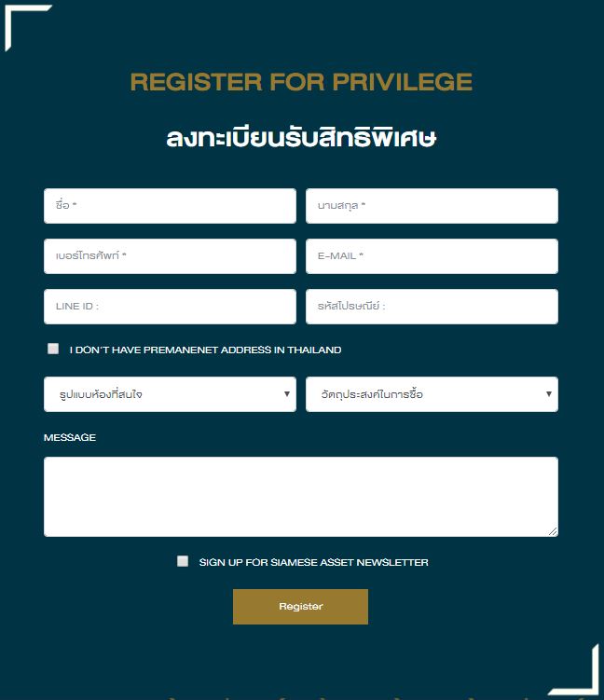Click the "SIGN UP FOR SIAMESE ASSET NEWSLETTER" label
This screenshot has width=604, height=700.
click(313, 563)
